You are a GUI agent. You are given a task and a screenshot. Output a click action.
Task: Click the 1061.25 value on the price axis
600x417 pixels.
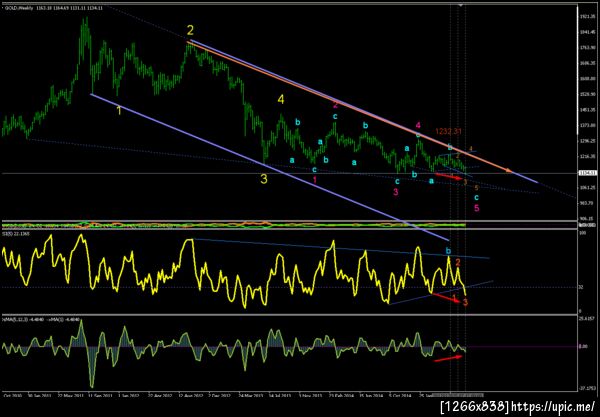[x=588, y=188]
